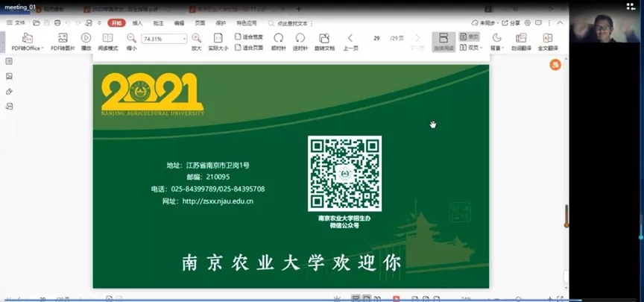Open the 74.31% zoom level dropdown
Image resolution: width=644 pixels, height=302 pixels.
click(x=183, y=39)
